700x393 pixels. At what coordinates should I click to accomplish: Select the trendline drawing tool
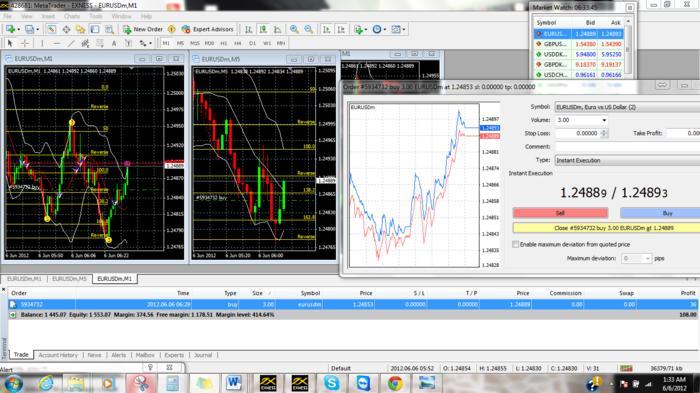(71, 43)
